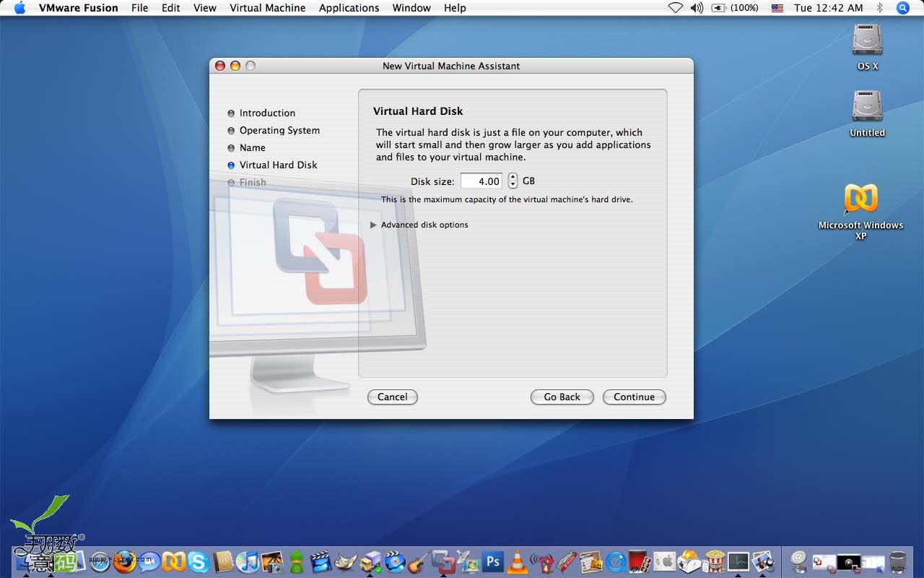Open Photo Booth in the dock
This screenshot has width=924, height=578.
(x=640, y=561)
